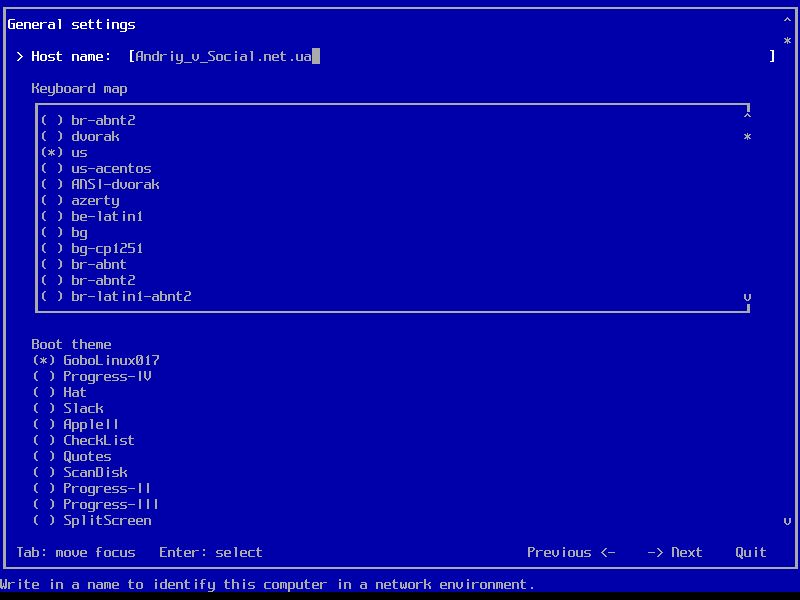Go back with the Previous button
The image size is (800, 600).
[x=571, y=553]
